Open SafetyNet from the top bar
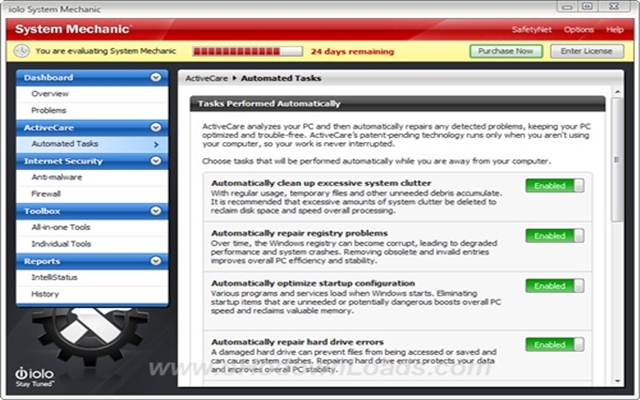640x400 pixels. [531, 30]
